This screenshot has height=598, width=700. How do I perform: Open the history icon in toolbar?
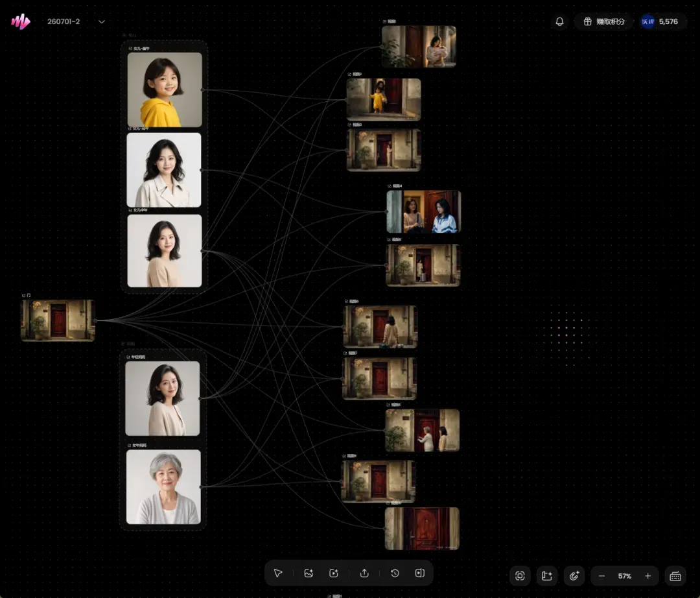pos(395,573)
